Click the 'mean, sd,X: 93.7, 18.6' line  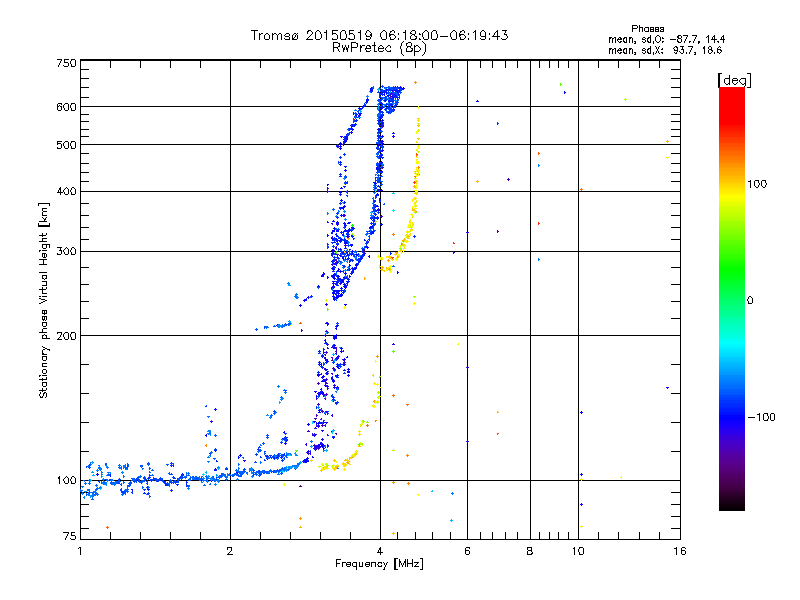[x=665, y=50]
